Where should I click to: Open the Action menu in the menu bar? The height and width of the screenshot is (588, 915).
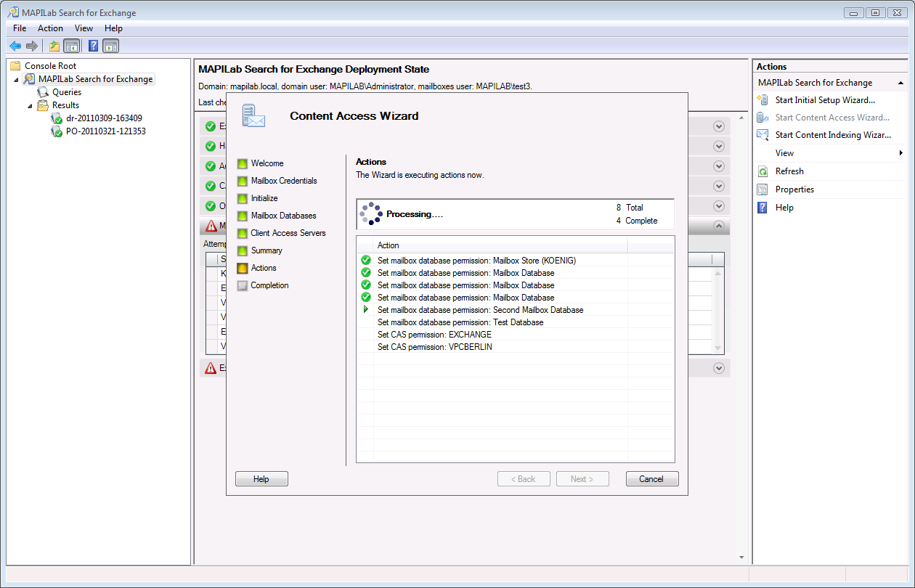pos(50,28)
